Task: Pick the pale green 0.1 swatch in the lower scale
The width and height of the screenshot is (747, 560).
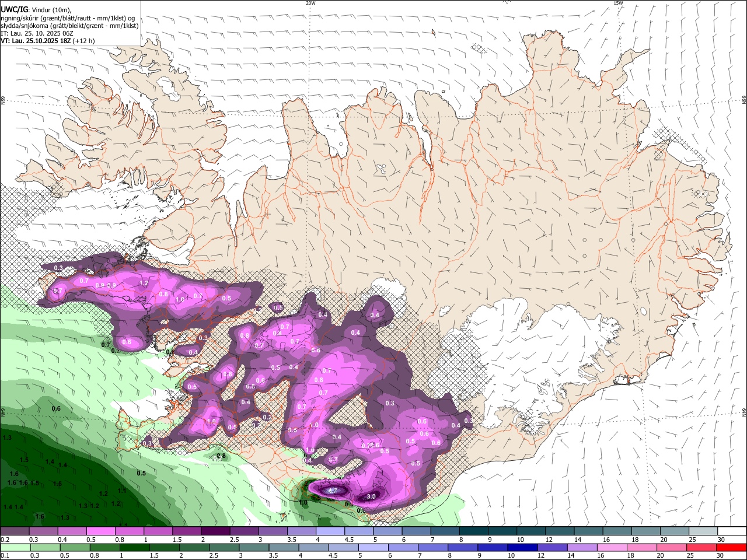Action: (16, 548)
